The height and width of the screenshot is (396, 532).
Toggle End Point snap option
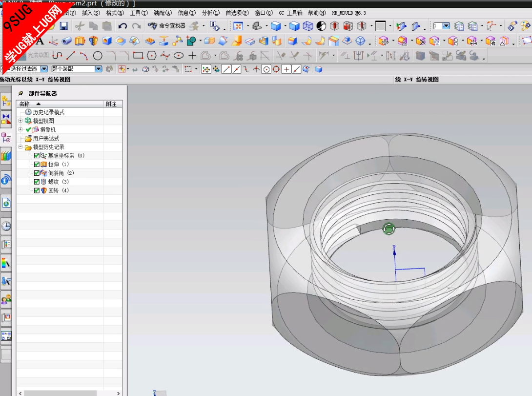[226, 69]
